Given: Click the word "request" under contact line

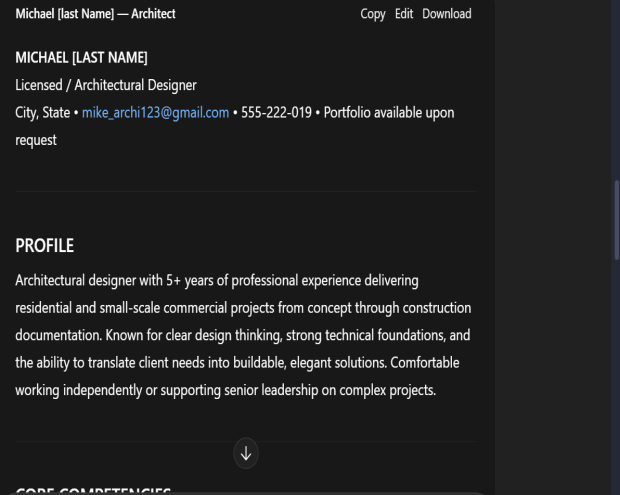Looking at the screenshot, I should tap(36, 140).
